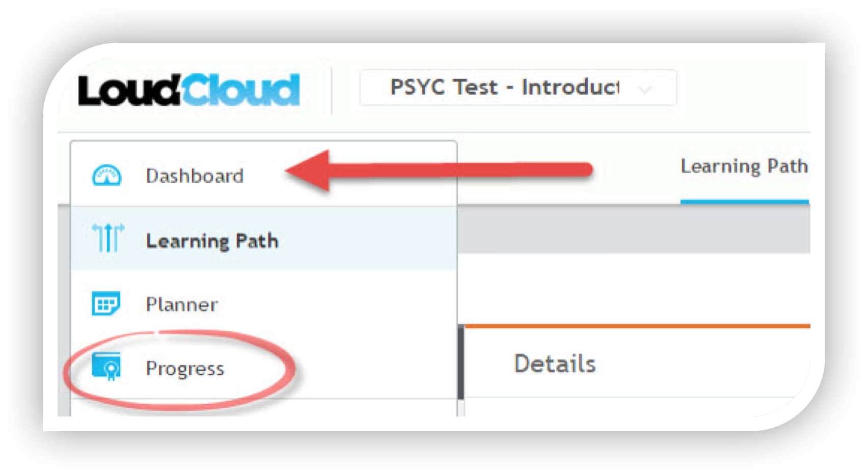868x474 pixels.
Task: Select Learning Path text in side menu
Action: [x=212, y=241]
